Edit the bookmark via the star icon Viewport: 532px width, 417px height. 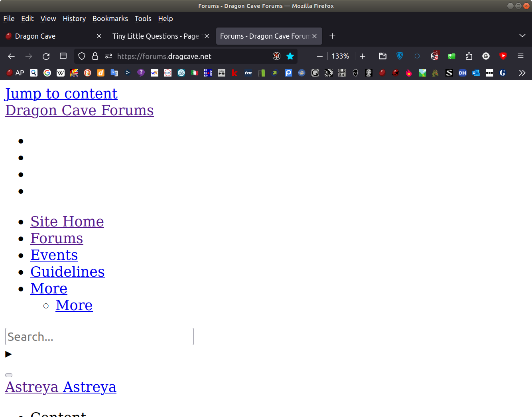tap(290, 56)
